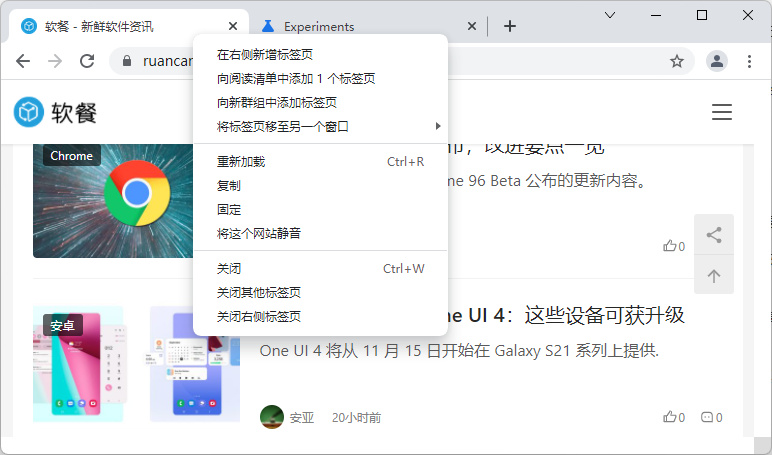
Task: Click the back-to-top arrow button
Action: (x=714, y=275)
